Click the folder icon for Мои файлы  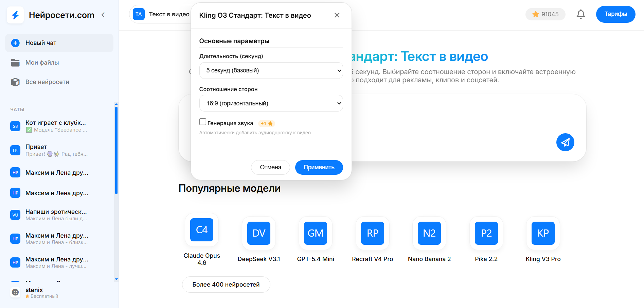point(15,63)
